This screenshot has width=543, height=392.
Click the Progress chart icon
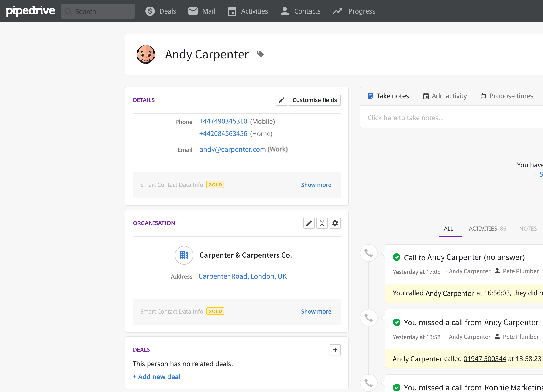(338, 11)
